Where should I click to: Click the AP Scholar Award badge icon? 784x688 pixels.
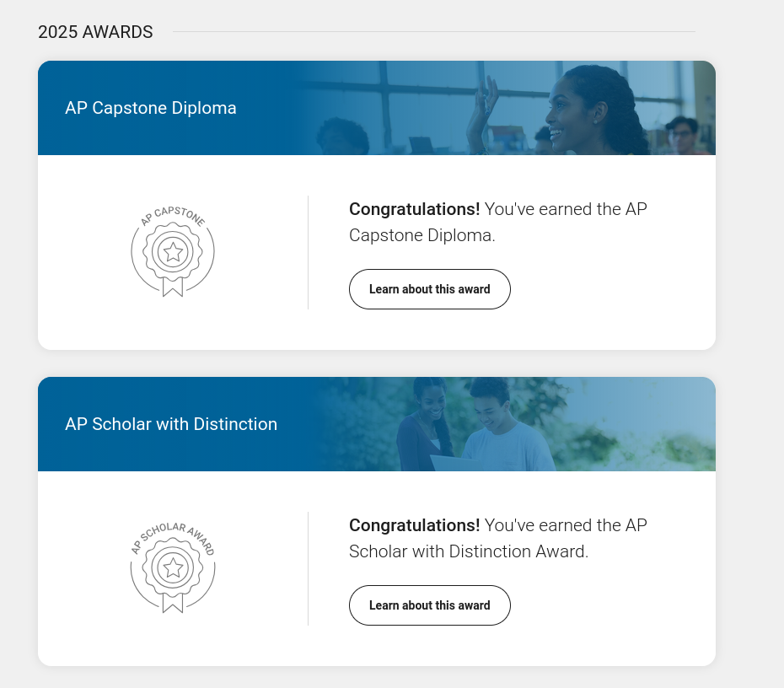(x=173, y=567)
